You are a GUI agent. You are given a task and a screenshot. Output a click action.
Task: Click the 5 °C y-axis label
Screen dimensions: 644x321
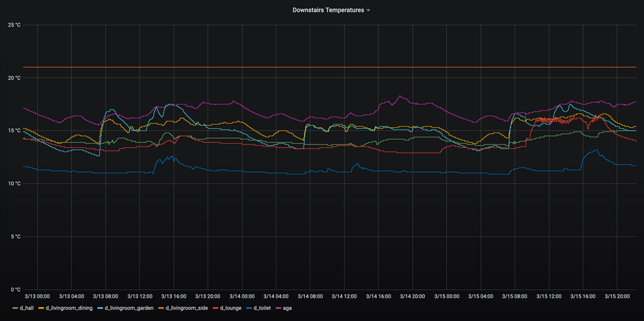[15, 237]
